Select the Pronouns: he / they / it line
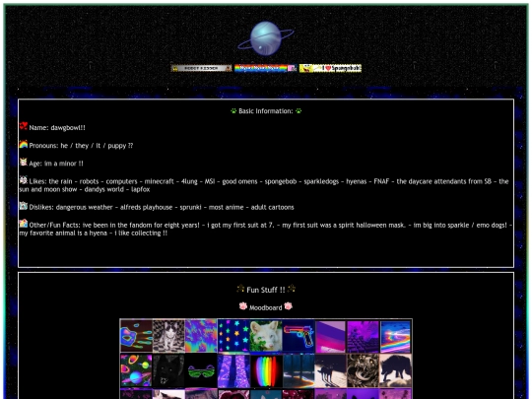The height and width of the screenshot is (399, 532). [x=81, y=146]
